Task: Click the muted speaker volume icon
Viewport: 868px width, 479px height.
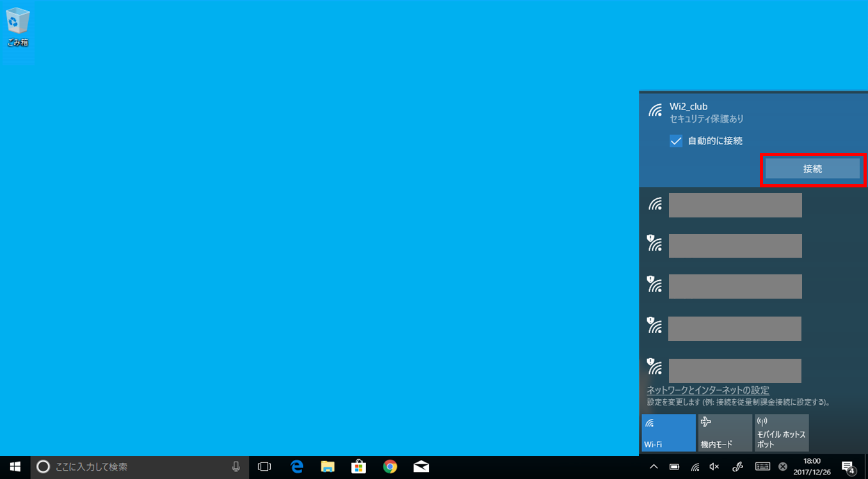Action: (x=714, y=467)
